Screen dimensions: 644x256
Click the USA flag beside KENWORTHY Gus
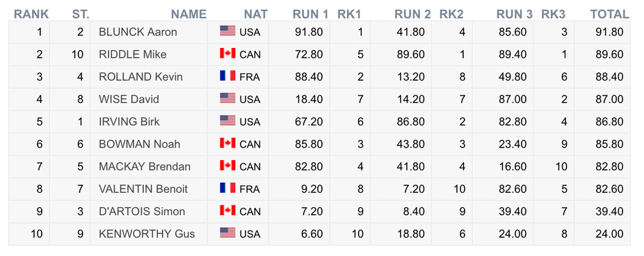click(x=227, y=233)
